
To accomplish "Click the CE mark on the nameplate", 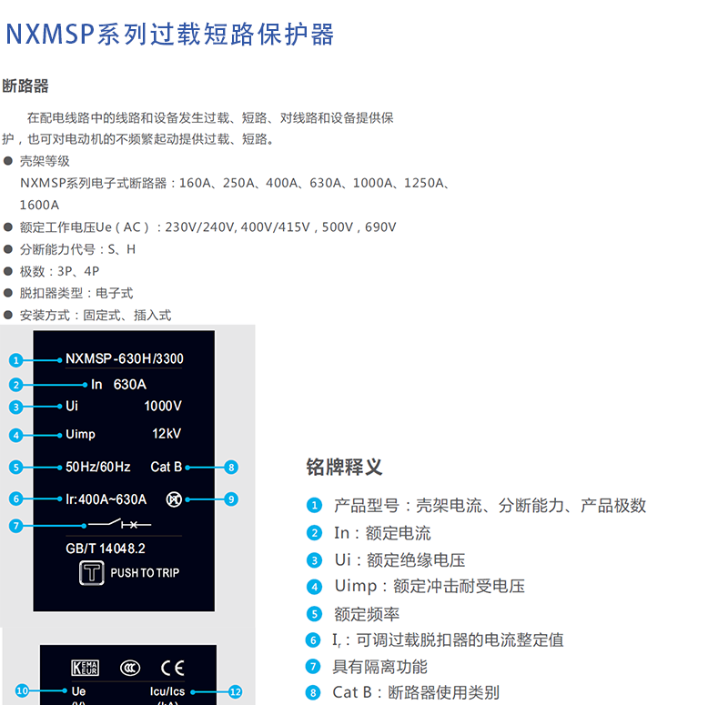I will (171, 669).
